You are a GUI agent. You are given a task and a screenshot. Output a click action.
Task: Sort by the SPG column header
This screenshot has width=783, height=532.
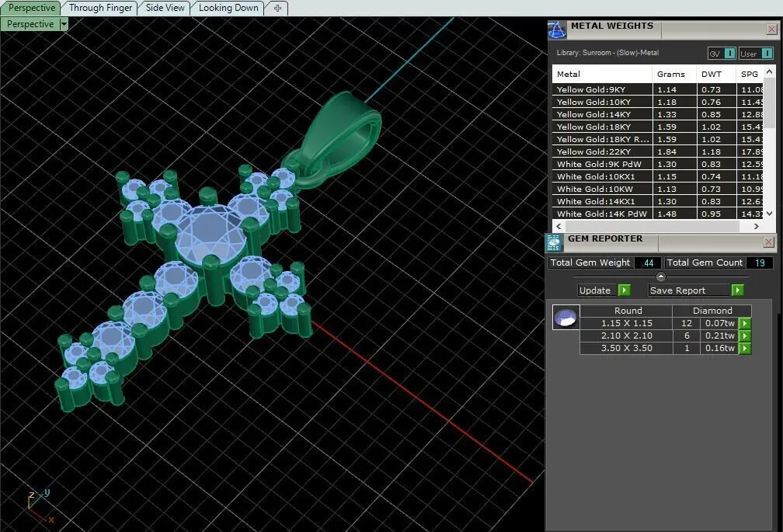click(x=750, y=74)
